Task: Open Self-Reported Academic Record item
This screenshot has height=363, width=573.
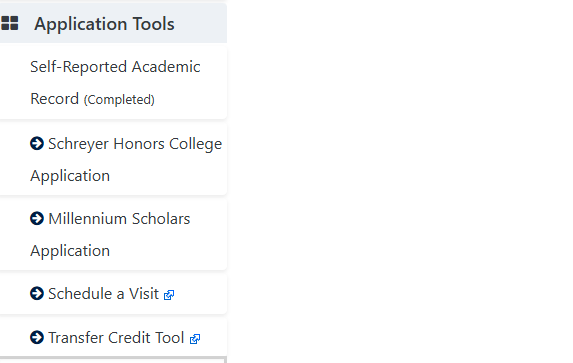Action: point(113,83)
